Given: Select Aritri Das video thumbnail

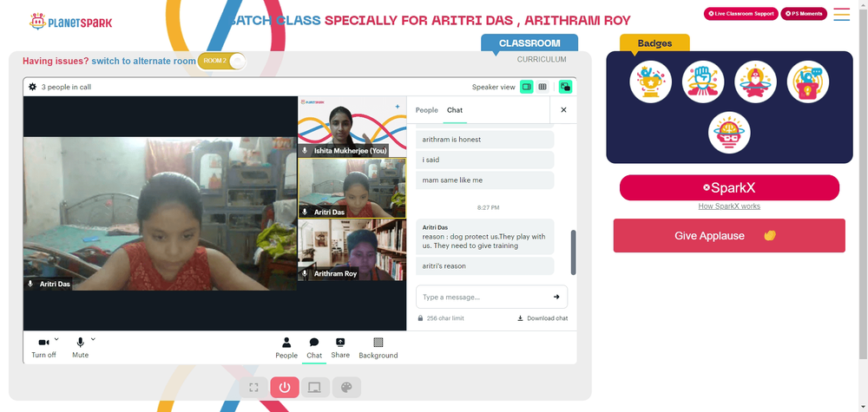Looking at the screenshot, I should pyautogui.click(x=352, y=188).
